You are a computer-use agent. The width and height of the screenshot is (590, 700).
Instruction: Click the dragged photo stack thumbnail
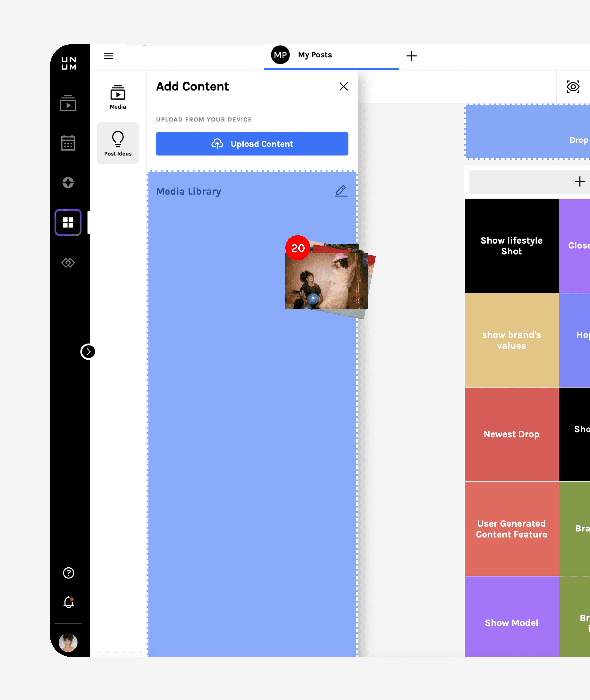tap(326, 281)
